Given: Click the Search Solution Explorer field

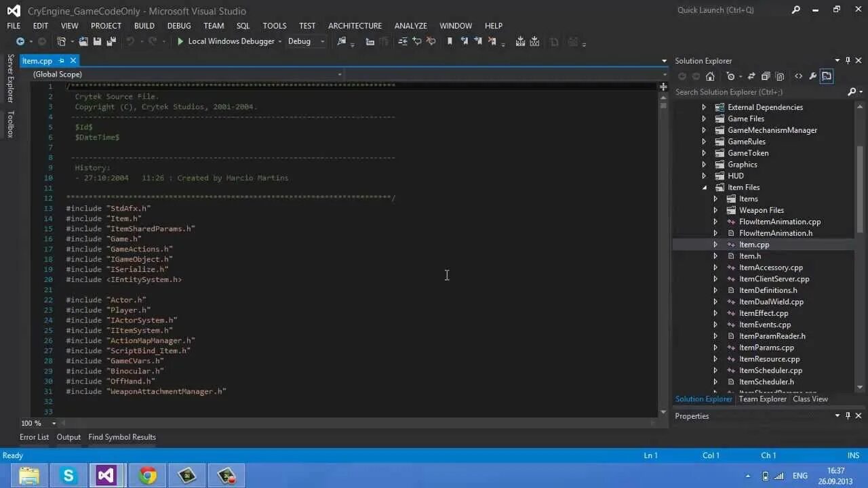Looking at the screenshot, I should click(759, 92).
